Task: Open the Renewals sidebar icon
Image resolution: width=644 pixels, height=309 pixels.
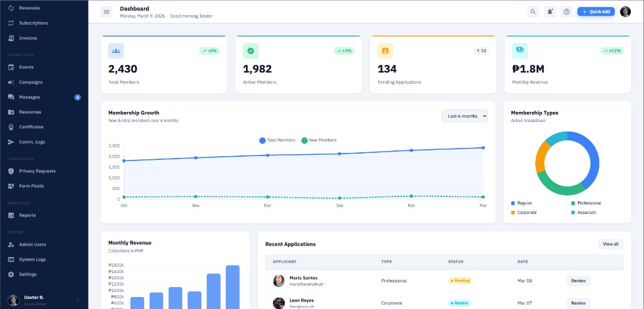Action: pos(11,8)
